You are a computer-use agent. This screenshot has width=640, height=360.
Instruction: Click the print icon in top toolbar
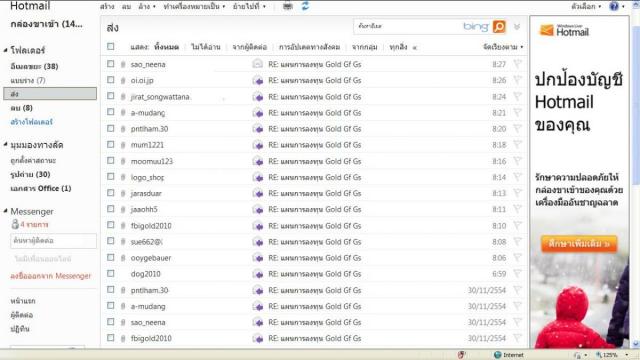pos(288,6)
